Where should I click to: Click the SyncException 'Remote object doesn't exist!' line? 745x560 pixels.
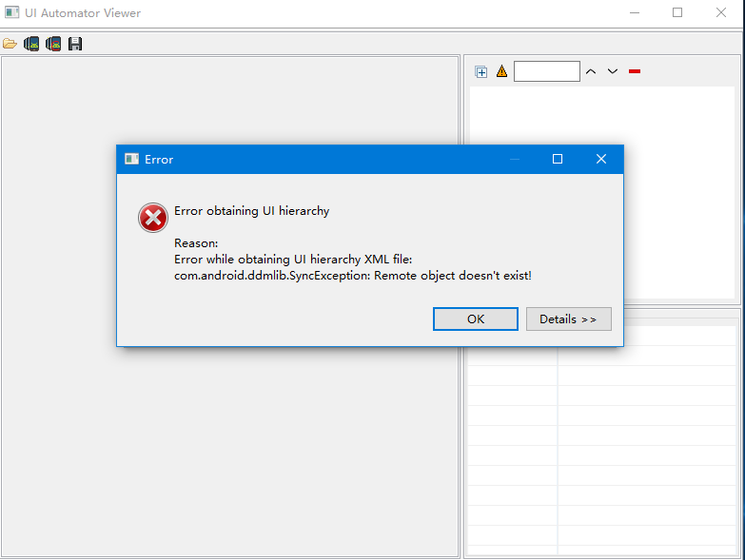tap(353, 276)
